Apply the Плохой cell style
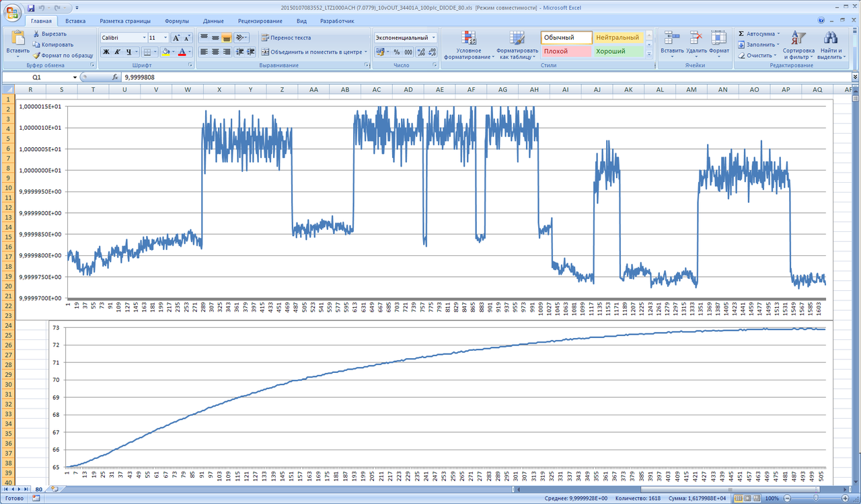Screen dimensions: 861x504 566,51
